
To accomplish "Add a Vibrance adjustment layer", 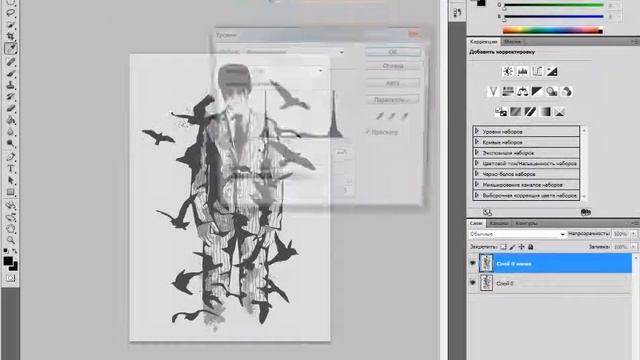I will 493,91.
